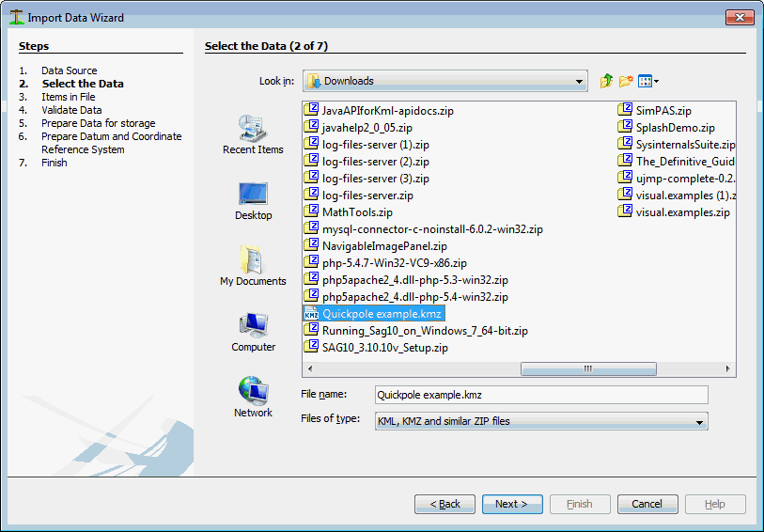Jump to the Desktop shortcut
Image resolution: width=764 pixels, height=532 pixels.
coord(253,201)
